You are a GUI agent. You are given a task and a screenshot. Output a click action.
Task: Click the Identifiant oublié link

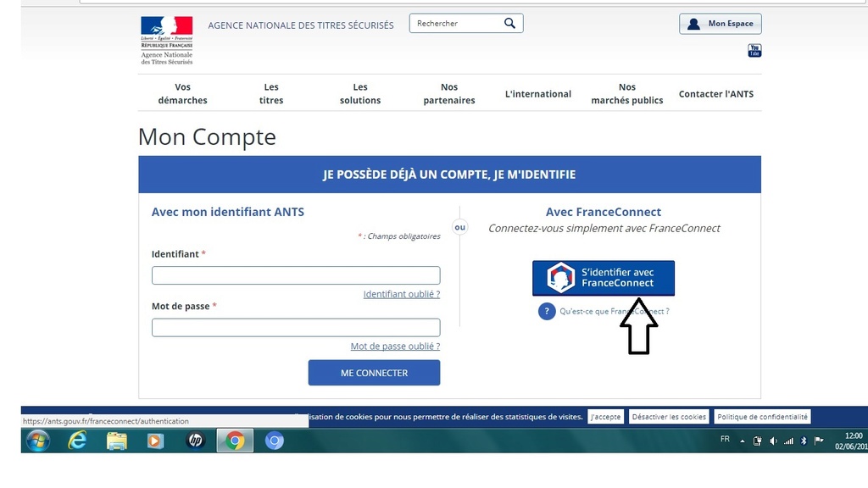pyautogui.click(x=401, y=294)
